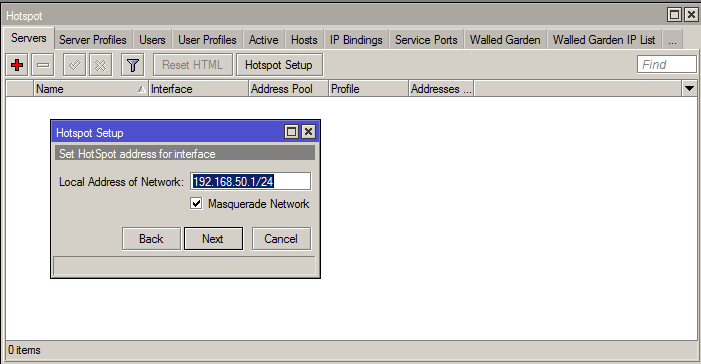701x364 pixels.
Task: Open the column selector dropdown arrow
Action: [689, 89]
